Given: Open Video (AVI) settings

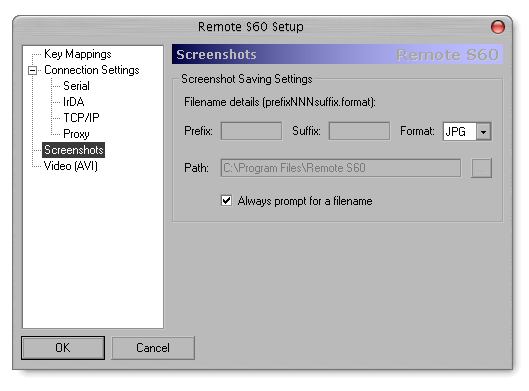Looking at the screenshot, I should pyautogui.click(x=71, y=166).
